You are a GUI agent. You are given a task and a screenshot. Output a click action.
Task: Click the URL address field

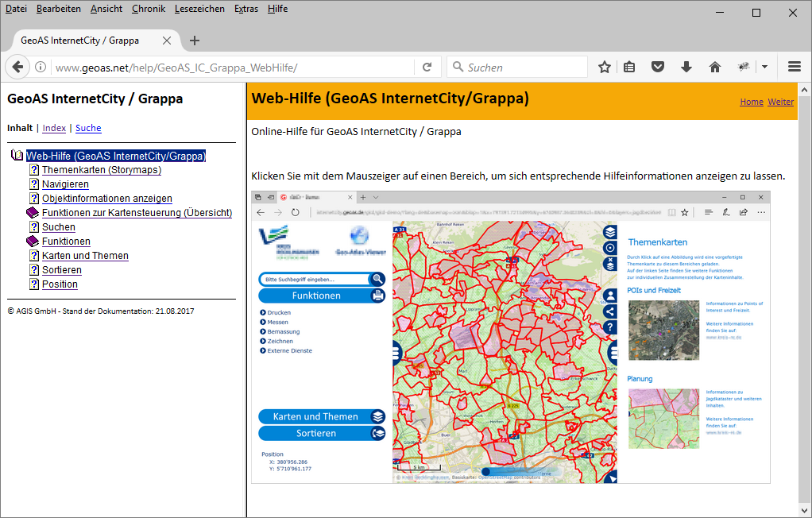(x=233, y=68)
